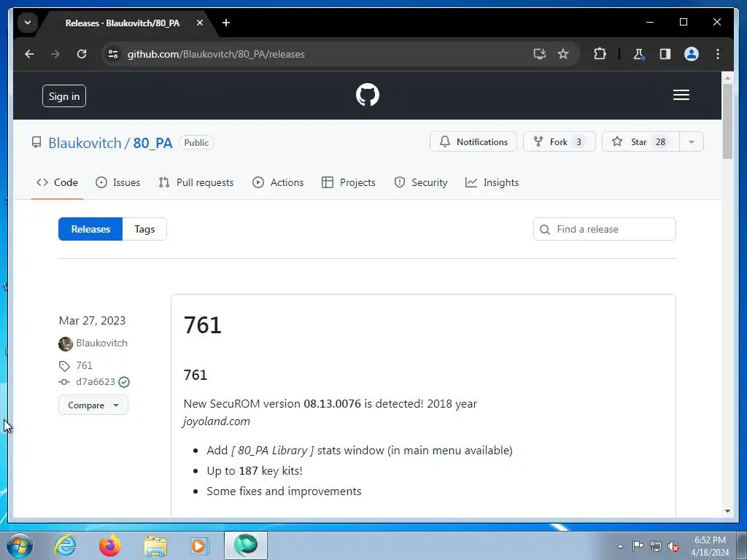The image size is (747, 560).
Task: Reload the page with refresh icon
Action: [x=82, y=54]
